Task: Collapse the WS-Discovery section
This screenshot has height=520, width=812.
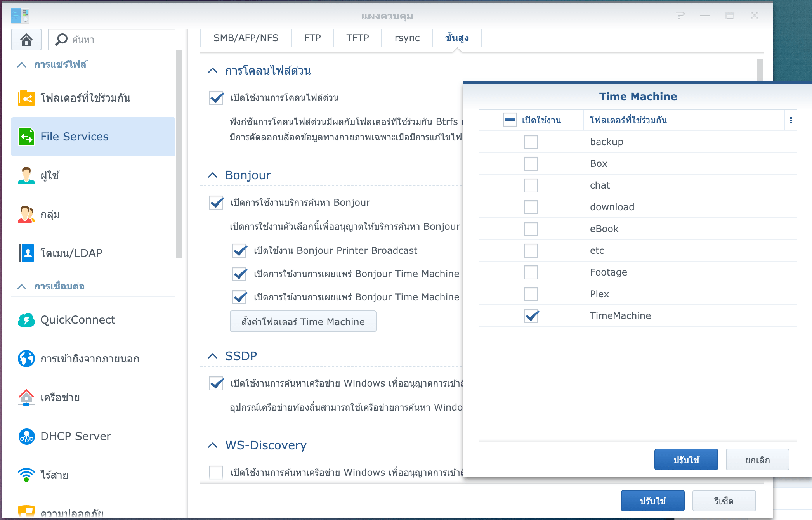Action: (x=213, y=445)
